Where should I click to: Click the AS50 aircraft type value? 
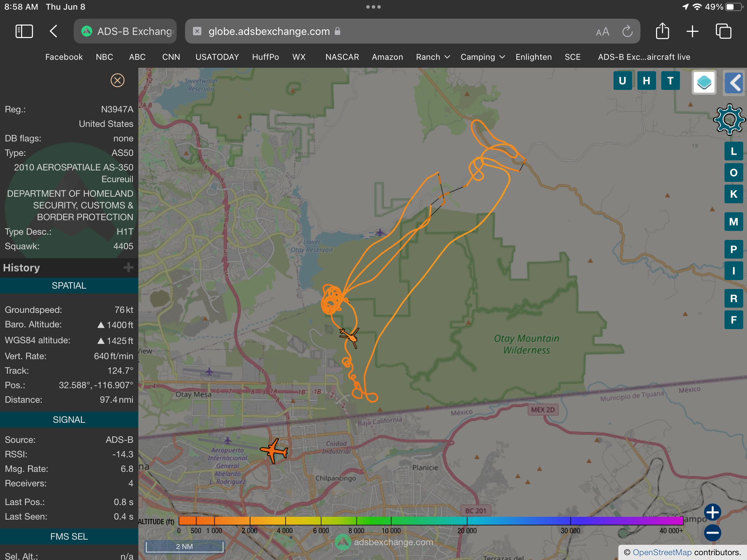click(x=122, y=153)
